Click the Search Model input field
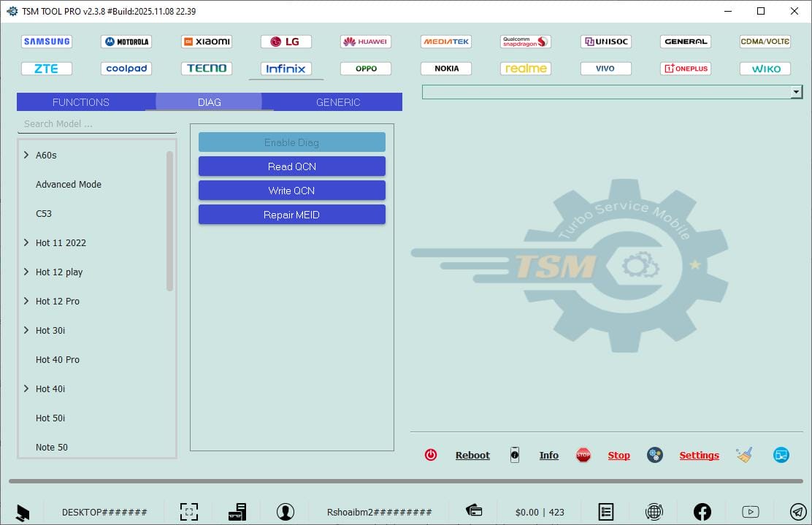Image resolution: width=812 pixels, height=525 pixels. 95,123
